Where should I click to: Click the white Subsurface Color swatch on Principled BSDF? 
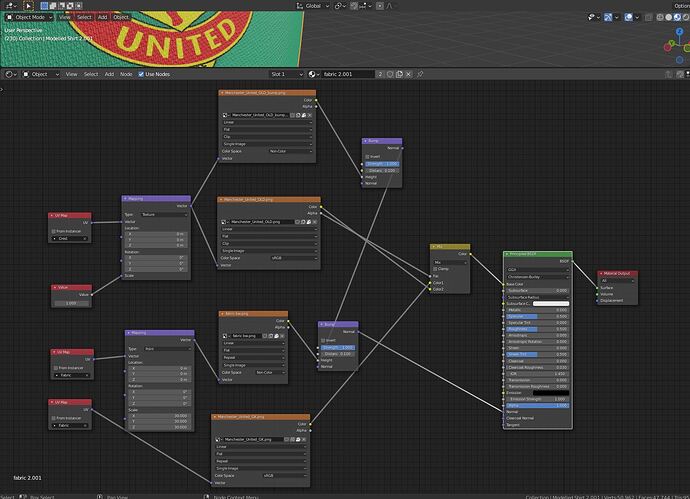click(x=551, y=304)
